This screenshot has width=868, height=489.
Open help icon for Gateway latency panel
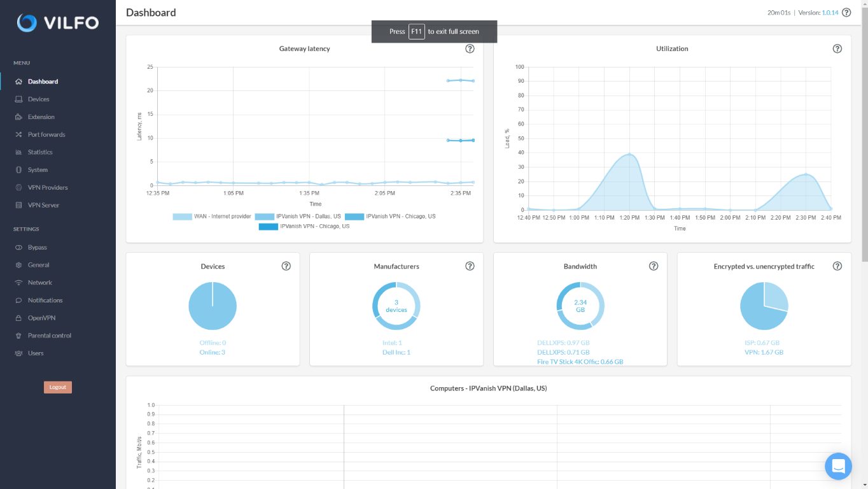pyautogui.click(x=470, y=48)
